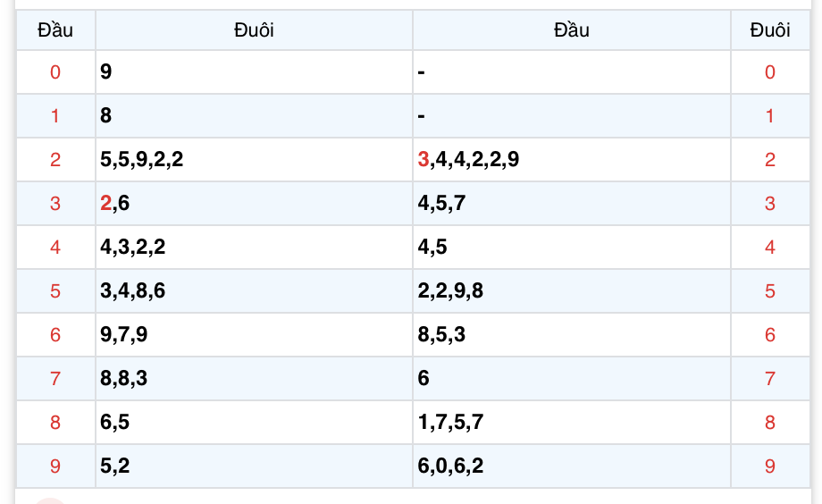This screenshot has height=504, width=822.
Task: Click the Đầu header above 3,4,4,2,2,9
Action: [x=572, y=29]
